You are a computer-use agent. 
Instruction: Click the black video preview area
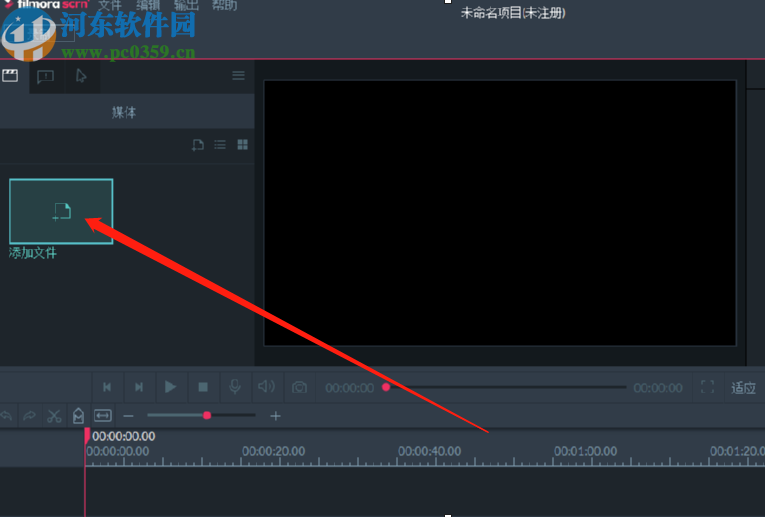coord(500,213)
